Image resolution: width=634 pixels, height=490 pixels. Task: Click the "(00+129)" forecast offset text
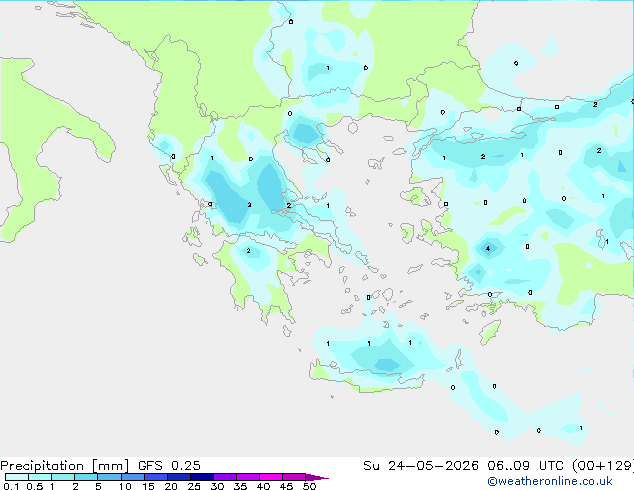pyautogui.click(x=603, y=466)
